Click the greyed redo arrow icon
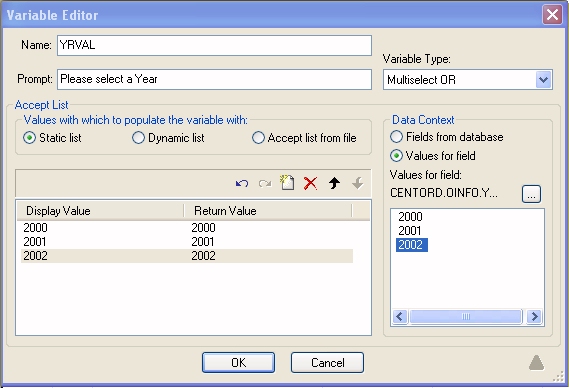This screenshot has height=388, width=569. click(265, 183)
